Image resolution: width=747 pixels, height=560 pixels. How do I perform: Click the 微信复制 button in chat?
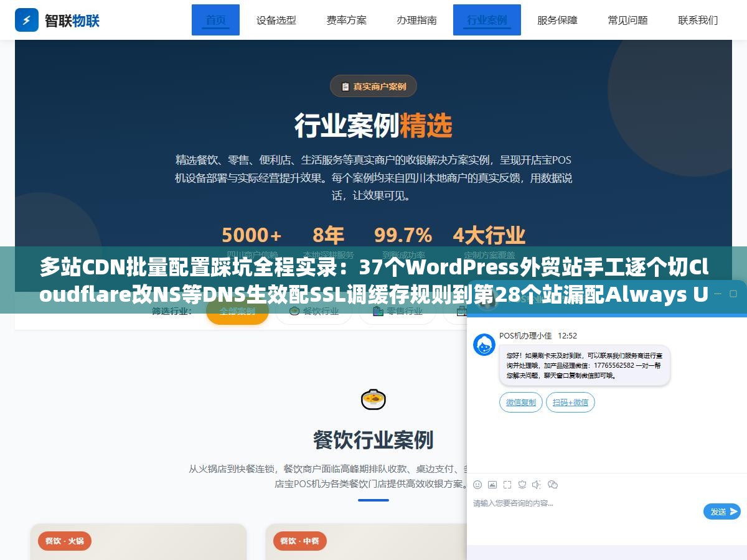[x=521, y=403]
